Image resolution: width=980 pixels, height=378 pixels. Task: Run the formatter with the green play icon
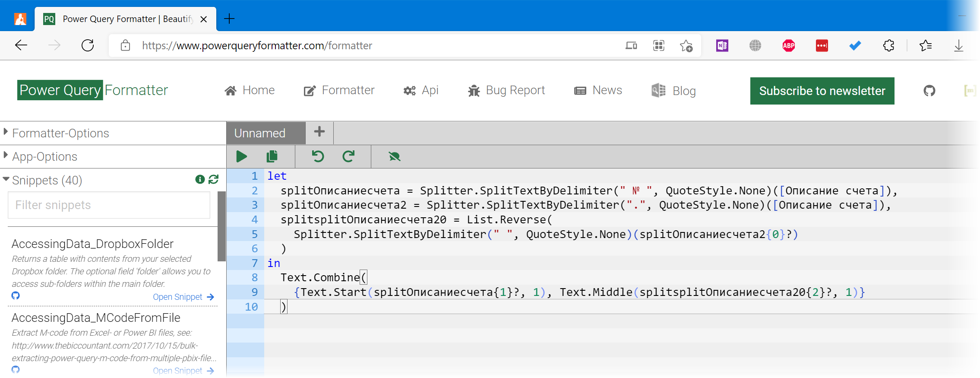click(242, 156)
